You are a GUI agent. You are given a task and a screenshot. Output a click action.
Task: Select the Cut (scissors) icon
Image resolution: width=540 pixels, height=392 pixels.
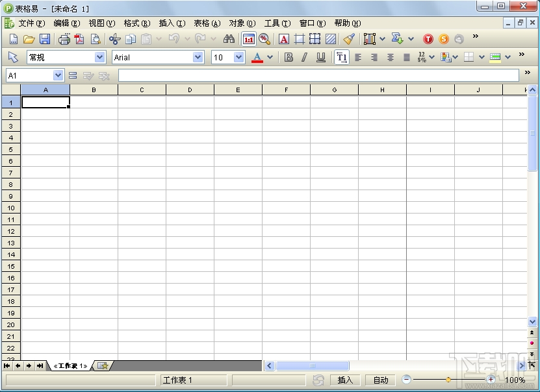[114, 39]
